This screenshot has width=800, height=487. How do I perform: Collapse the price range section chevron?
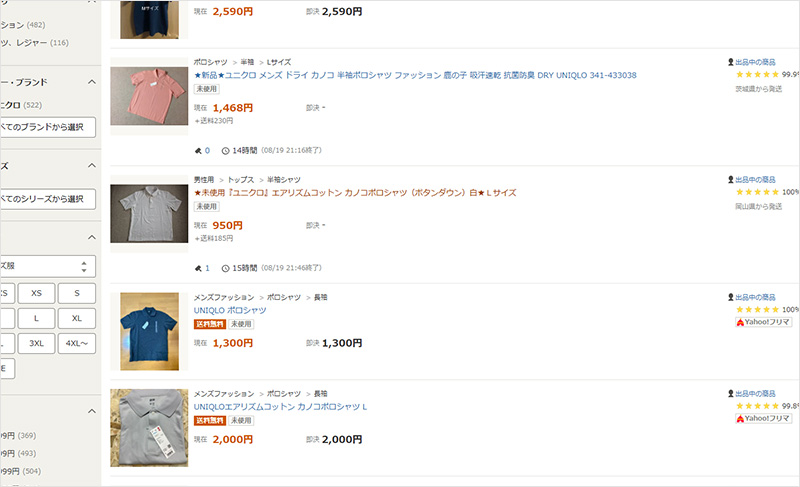pyautogui.click(x=92, y=411)
